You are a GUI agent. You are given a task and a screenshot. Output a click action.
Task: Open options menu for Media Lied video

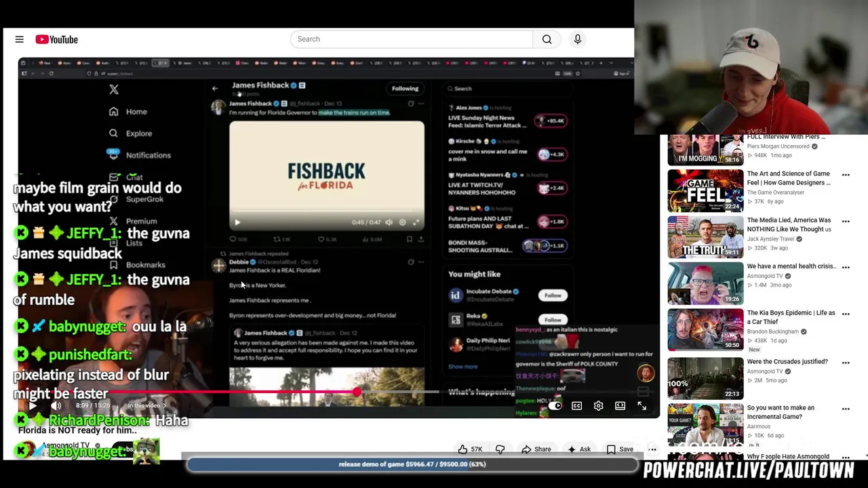click(846, 221)
